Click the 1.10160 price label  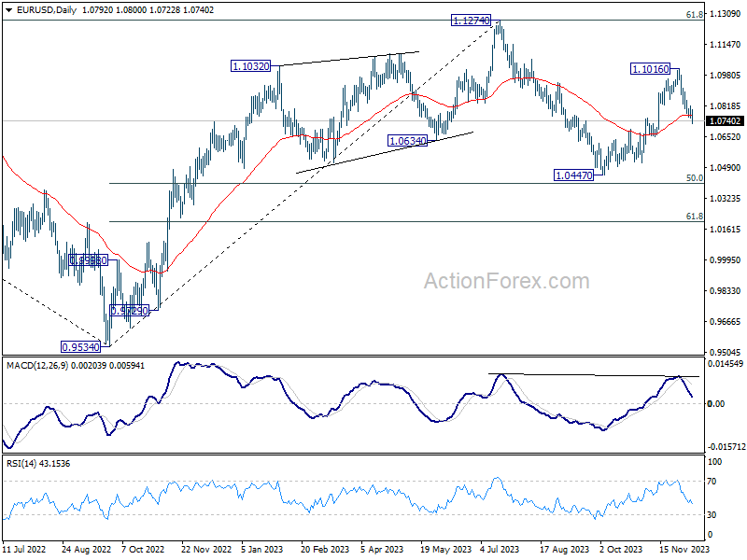[x=650, y=69]
